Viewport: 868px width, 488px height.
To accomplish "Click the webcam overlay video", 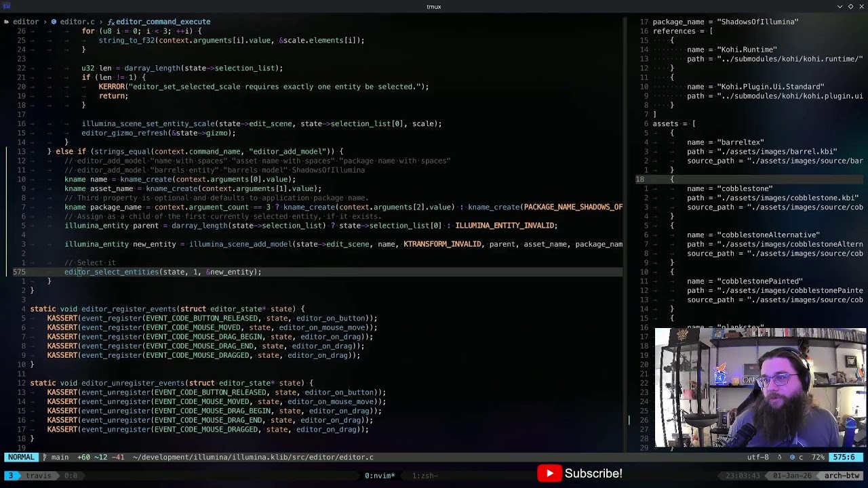I will (760, 388).
